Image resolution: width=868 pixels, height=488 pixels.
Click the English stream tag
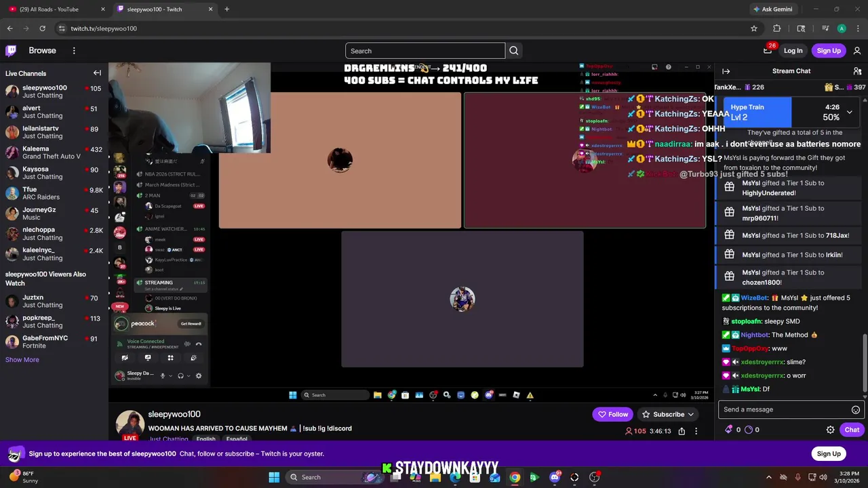click(205, 439)
